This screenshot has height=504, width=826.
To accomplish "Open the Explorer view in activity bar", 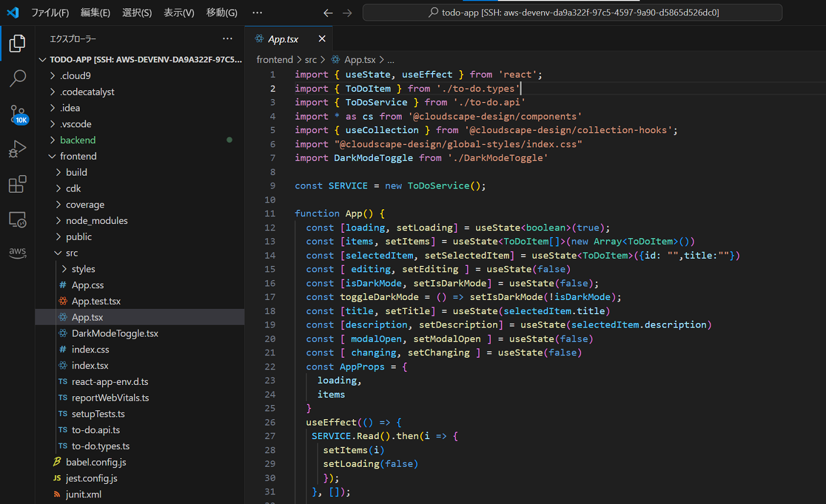I will (x=18, y=43).
